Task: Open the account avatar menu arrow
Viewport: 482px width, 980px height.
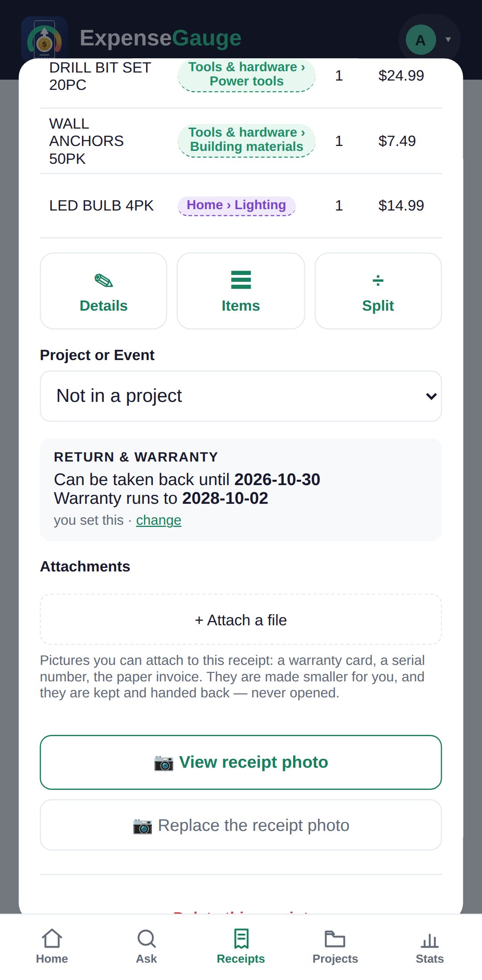Action: (448, 40)
